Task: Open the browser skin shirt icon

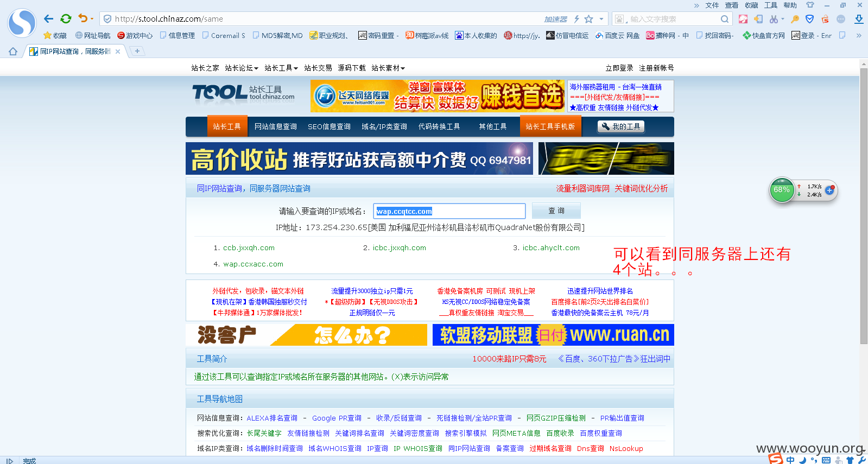Action: (810, 5)
